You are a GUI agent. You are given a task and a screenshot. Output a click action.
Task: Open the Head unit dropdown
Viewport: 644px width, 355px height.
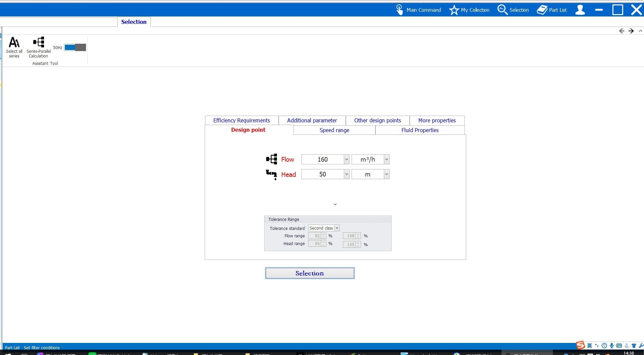[387, 174]
